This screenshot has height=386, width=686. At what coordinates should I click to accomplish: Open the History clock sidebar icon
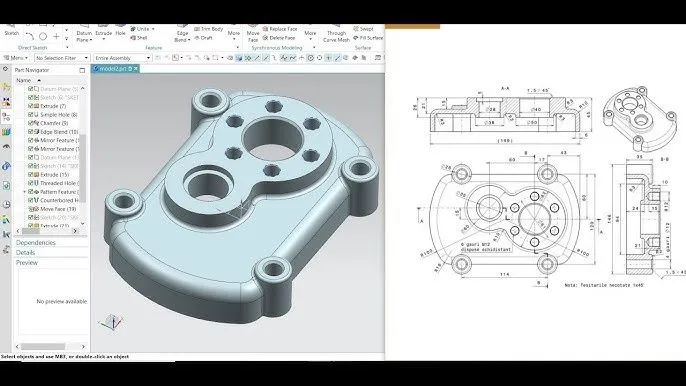pos(6,205)
